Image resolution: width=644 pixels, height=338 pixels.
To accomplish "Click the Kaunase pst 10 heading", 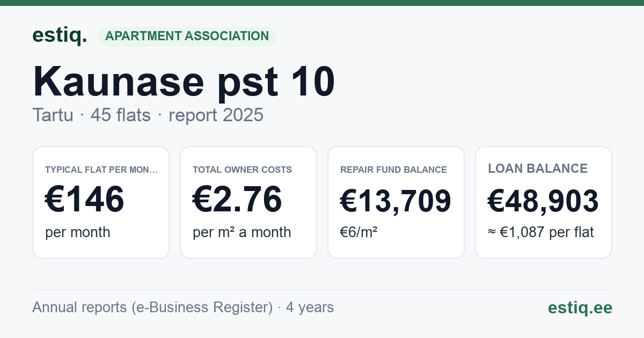I will tap(184, 81).
